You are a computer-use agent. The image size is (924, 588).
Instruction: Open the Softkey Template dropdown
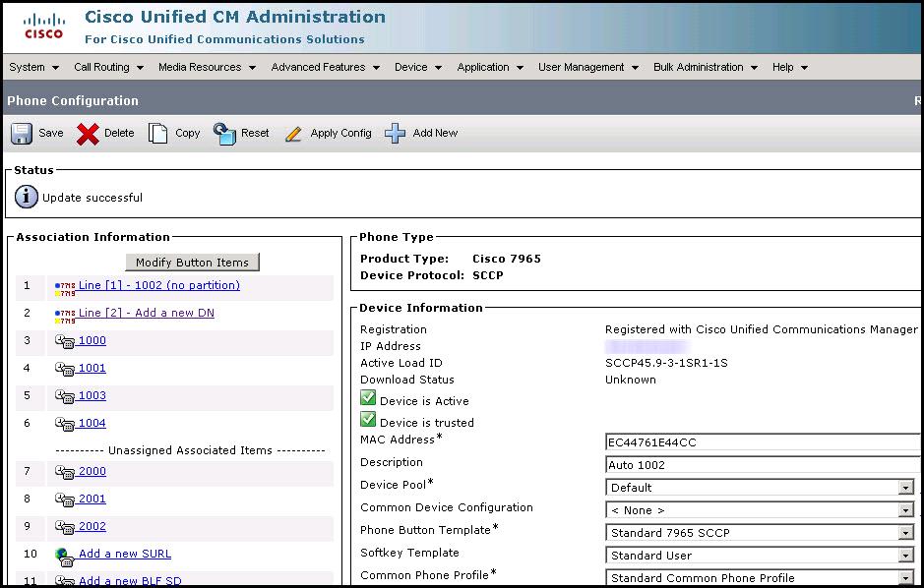[761, 555]
